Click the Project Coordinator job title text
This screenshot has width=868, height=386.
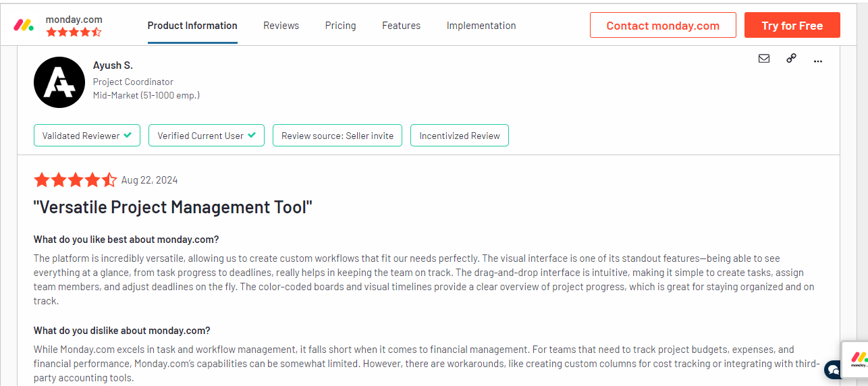point(133,82)
